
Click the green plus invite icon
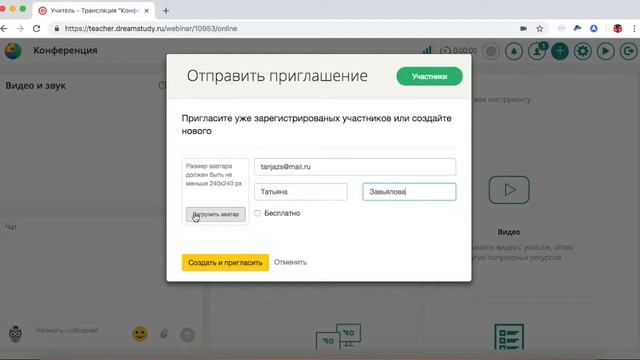click(560, 51)
